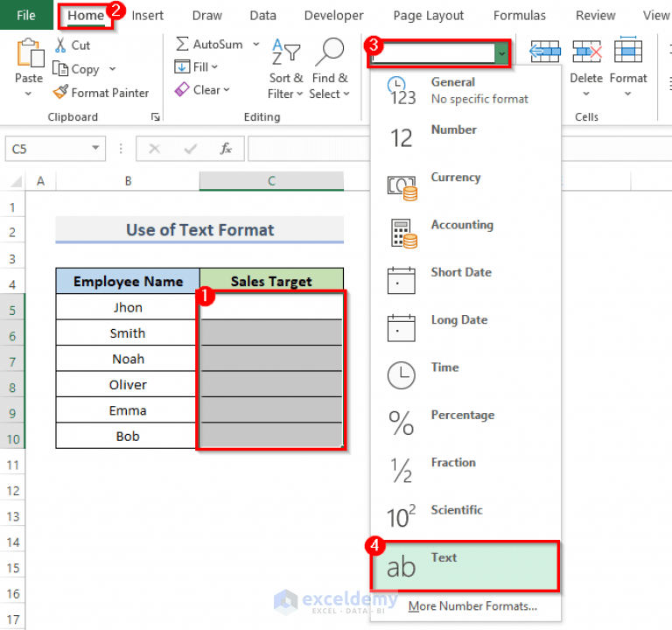Switch to the Insert tab
Screen dimensions: 672x630
147,16
